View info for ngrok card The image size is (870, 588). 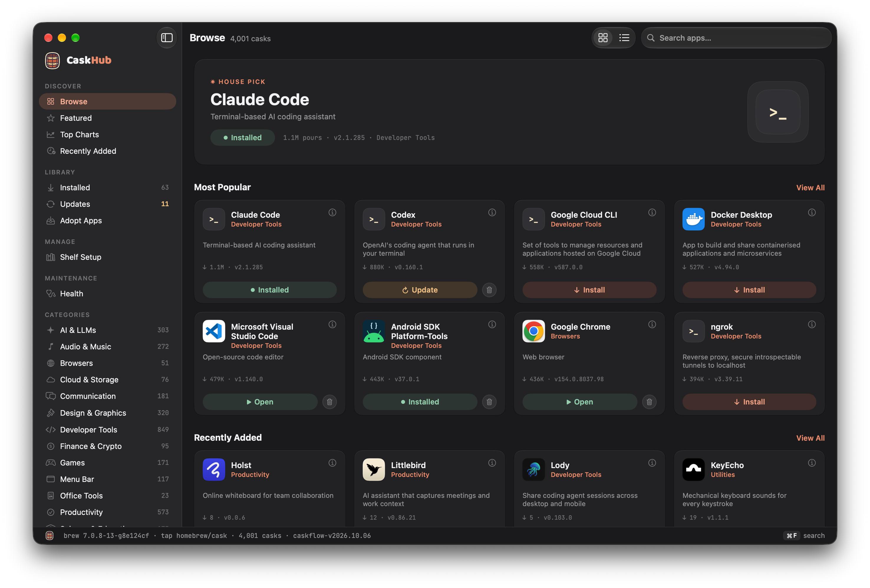click(x=812, y=325)
